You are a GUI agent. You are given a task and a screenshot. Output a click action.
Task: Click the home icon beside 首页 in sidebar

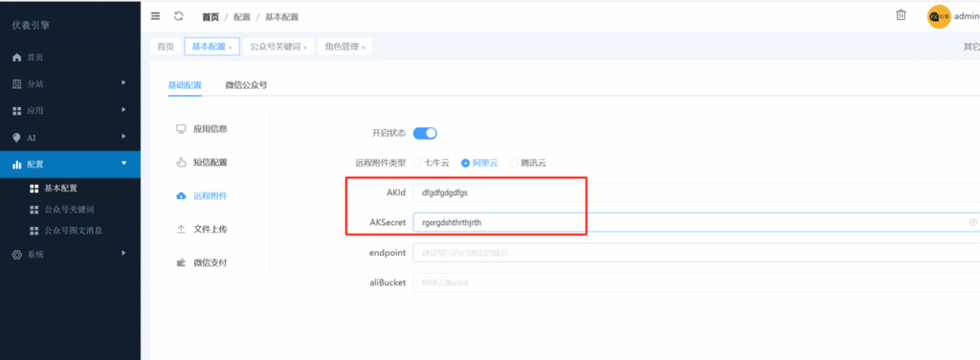[x=17, y=57]
